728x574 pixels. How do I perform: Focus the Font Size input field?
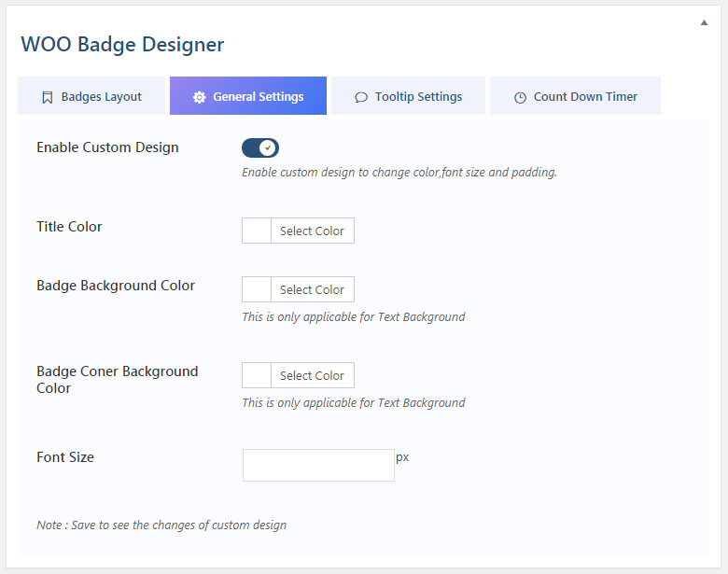(318, 465)
